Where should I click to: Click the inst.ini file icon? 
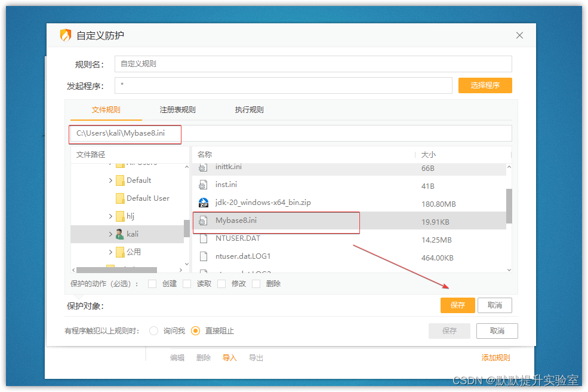click(203, 185)
